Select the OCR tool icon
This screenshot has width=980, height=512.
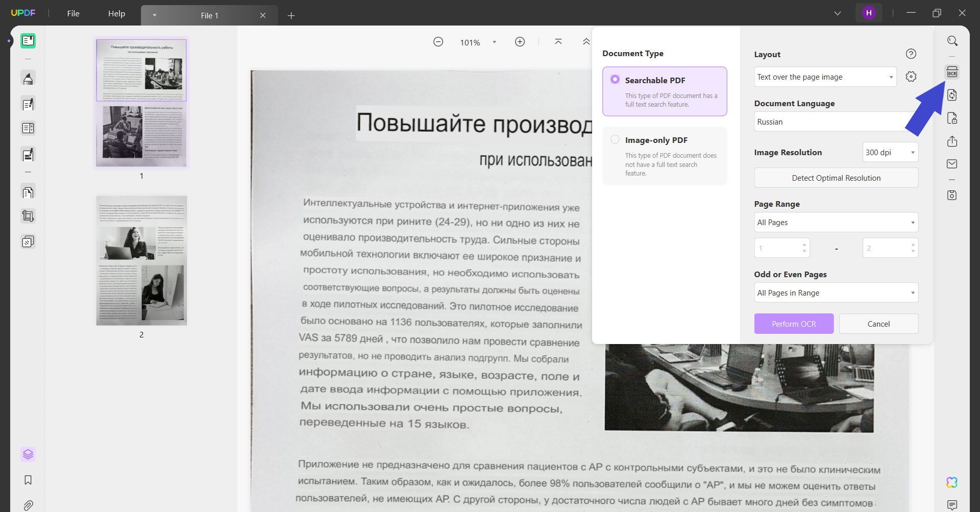(x=952, y=72)
